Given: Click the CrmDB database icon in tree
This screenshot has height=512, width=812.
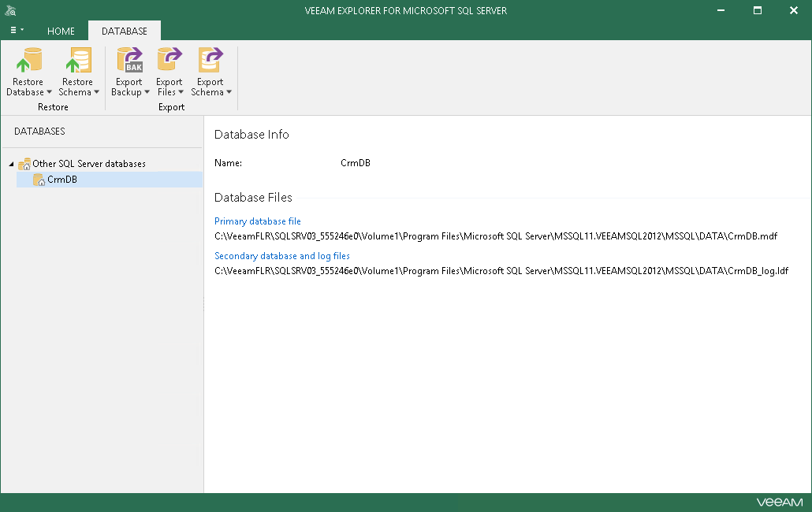Looking at the screenshot, I should (x=39, y=180).
